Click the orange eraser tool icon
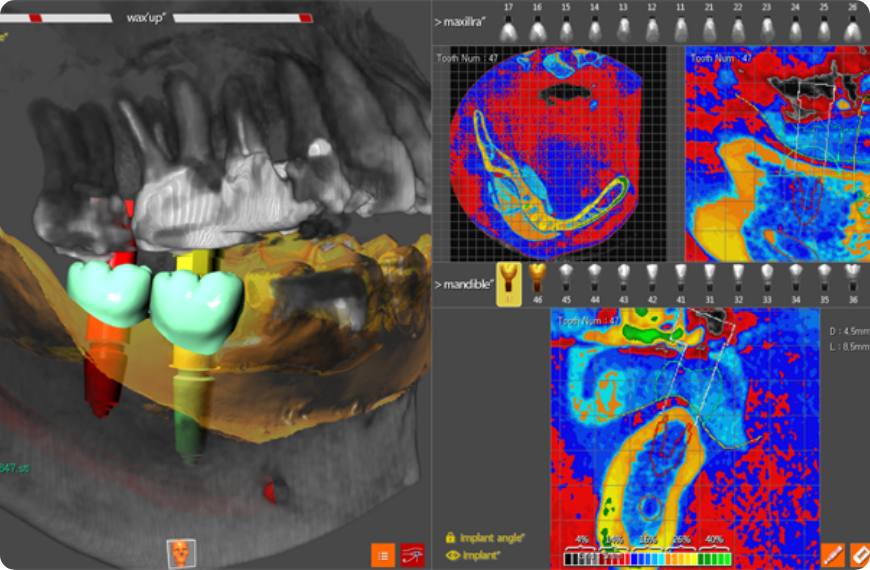Viewport: 870px width, 570px height. [x=860, y=554]
